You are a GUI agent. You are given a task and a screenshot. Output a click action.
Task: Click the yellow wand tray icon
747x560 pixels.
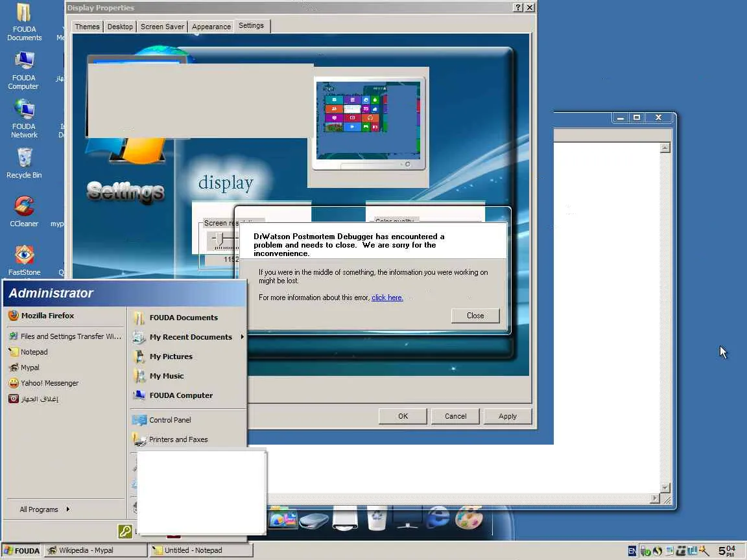click(x=704, y=552)
